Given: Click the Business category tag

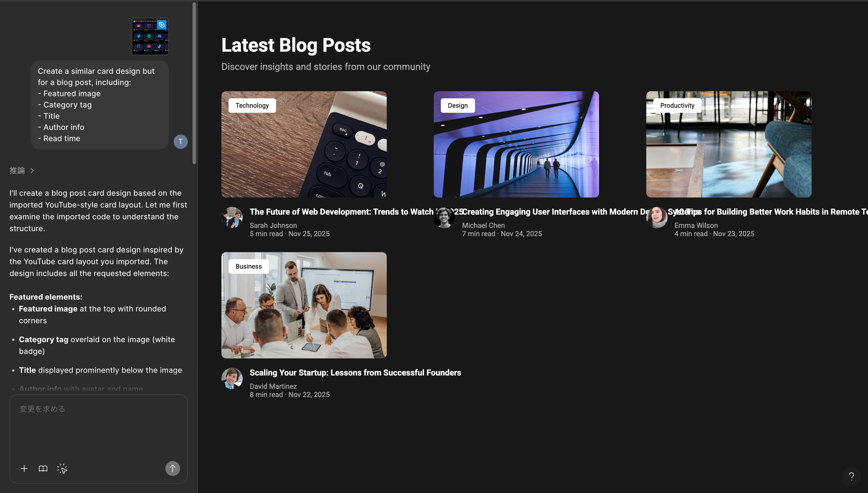Looking at the screenshot, I should click(x=249, y=266).
